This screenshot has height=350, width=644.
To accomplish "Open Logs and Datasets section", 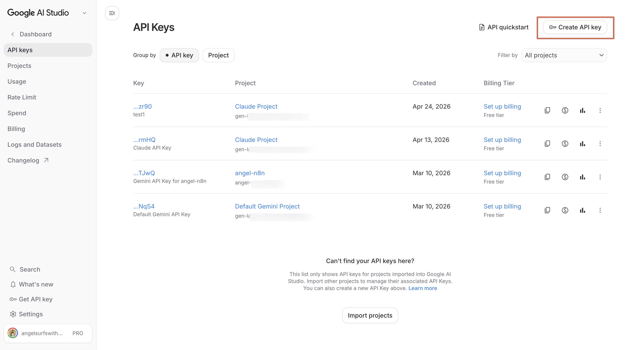I will pos(35,145).
